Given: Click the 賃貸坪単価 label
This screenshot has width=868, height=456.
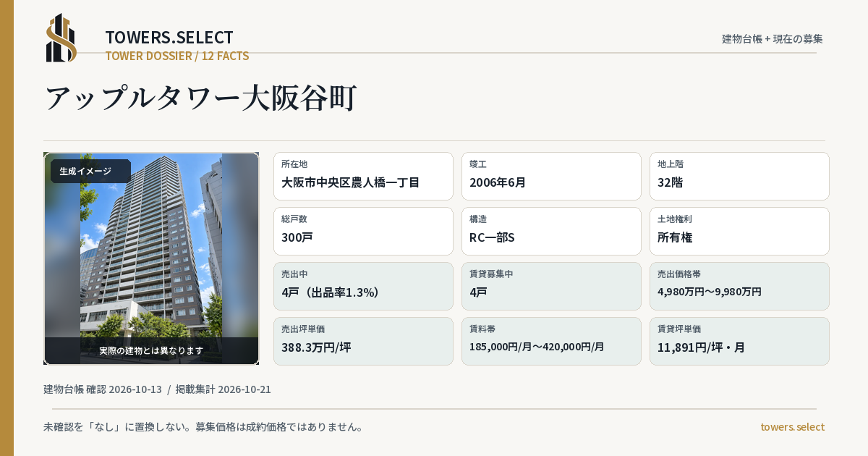Looking at the screenshot, I should click(x=679, y=329).
